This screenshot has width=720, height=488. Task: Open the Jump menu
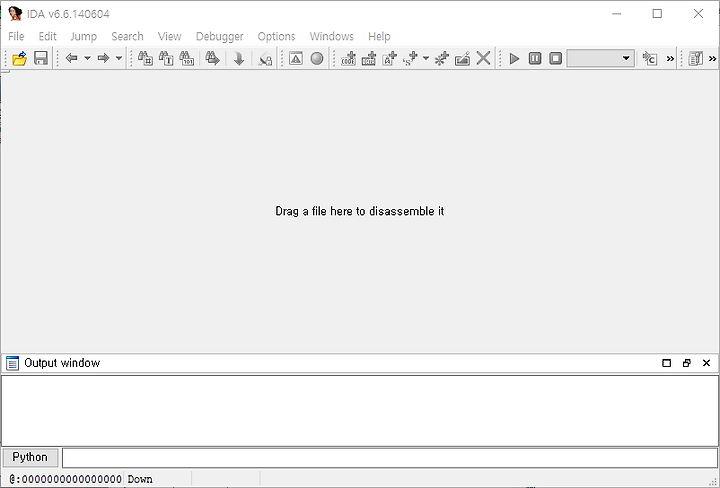[84, 36]
